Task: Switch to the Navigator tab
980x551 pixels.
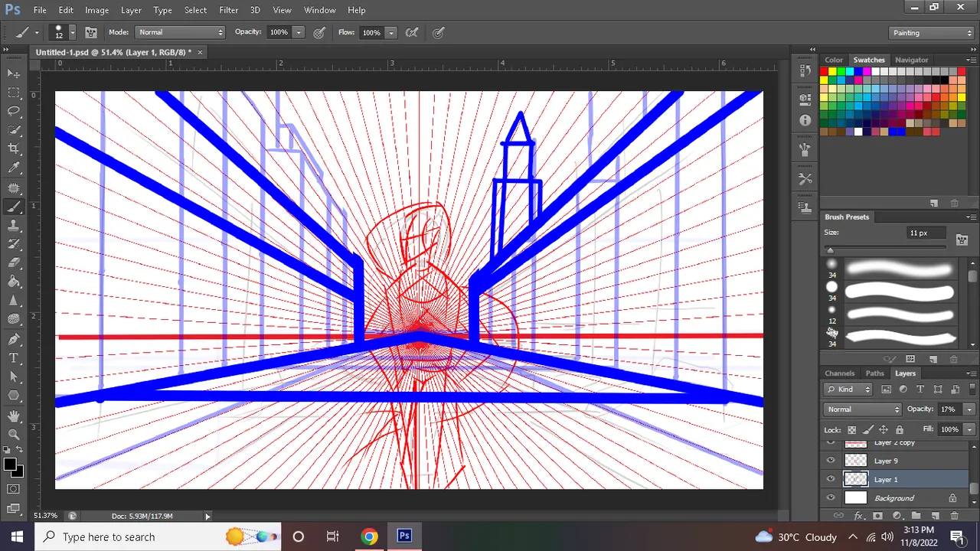Action: [911, 60]
